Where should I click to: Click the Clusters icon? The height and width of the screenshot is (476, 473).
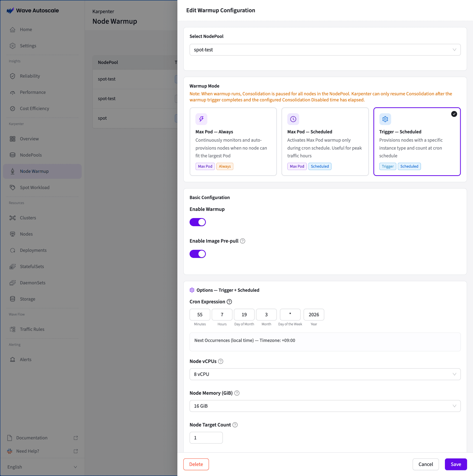click(13, 218)
